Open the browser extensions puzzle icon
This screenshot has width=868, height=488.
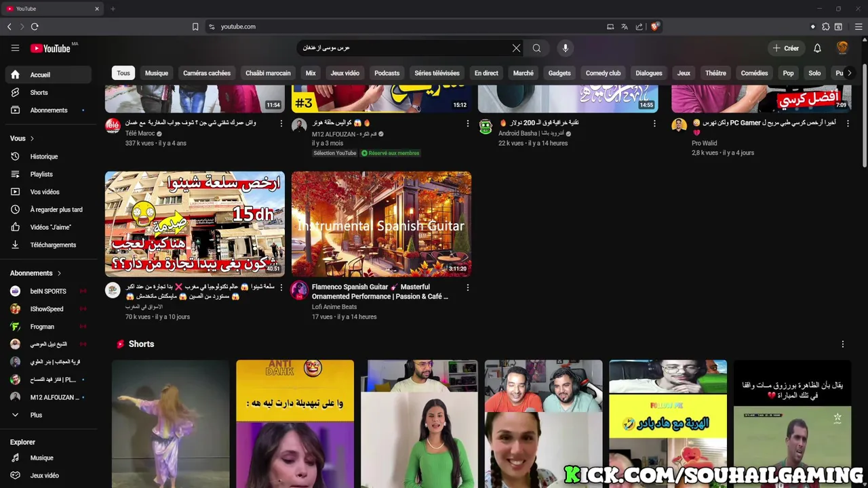tap(825, 26)
